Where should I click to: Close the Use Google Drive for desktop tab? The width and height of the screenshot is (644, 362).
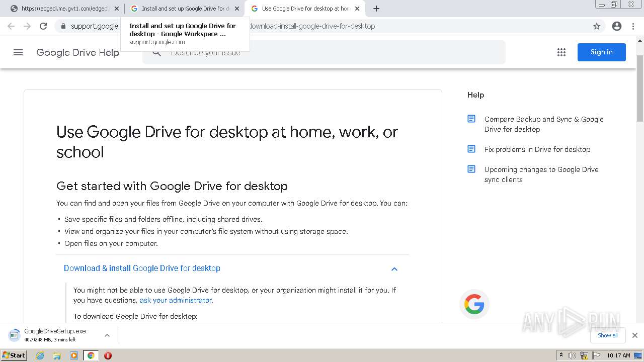[357, 9]
